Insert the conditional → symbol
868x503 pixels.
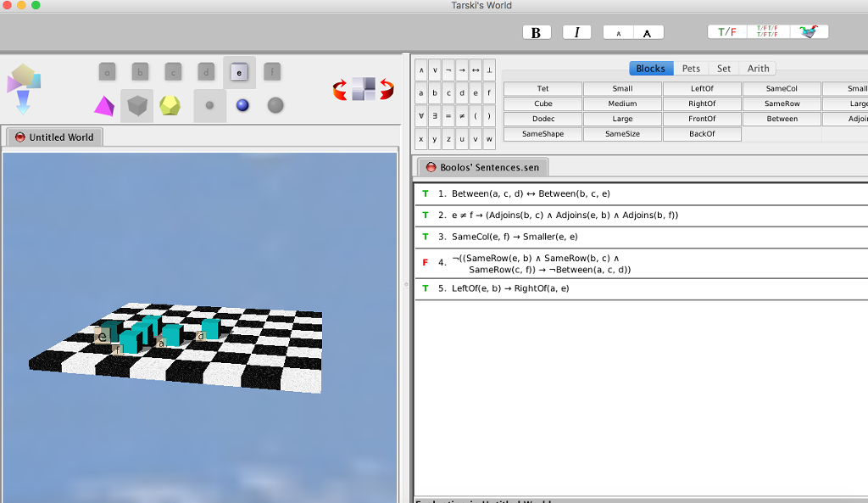pos(462,70)
